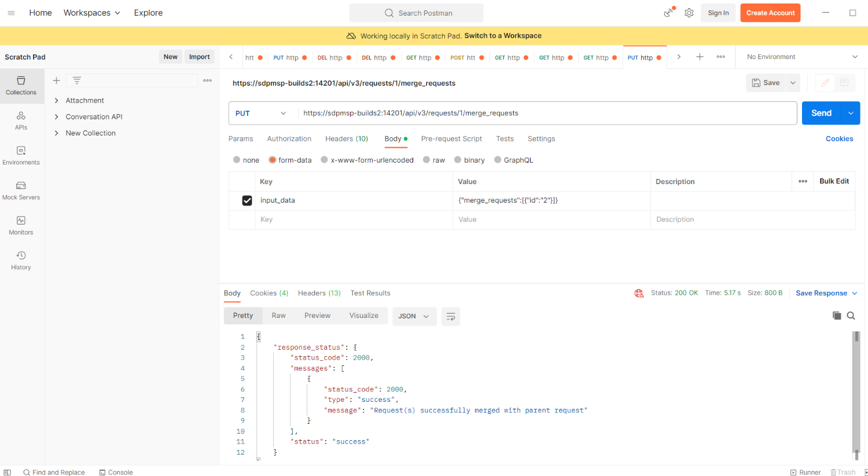868x476 pixels.
Task: Open the Cookies link
Action: coord(839,139)
